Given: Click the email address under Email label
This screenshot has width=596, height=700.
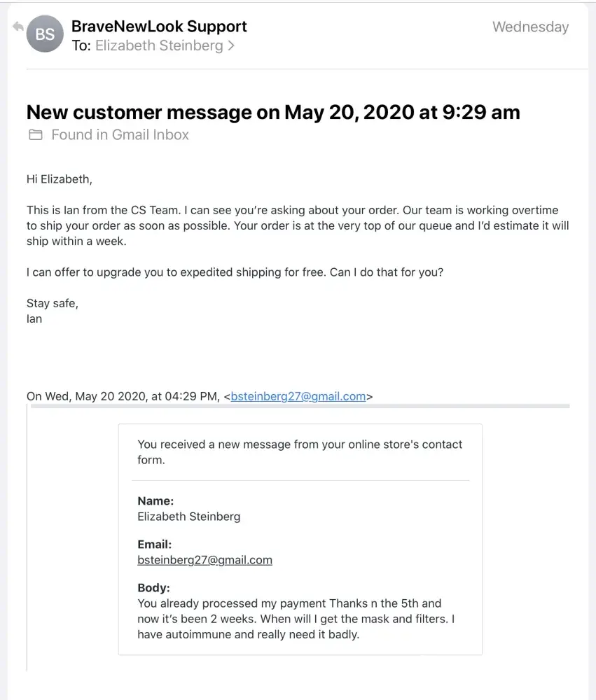Looking at the screenshot, I should click(205, 560).
